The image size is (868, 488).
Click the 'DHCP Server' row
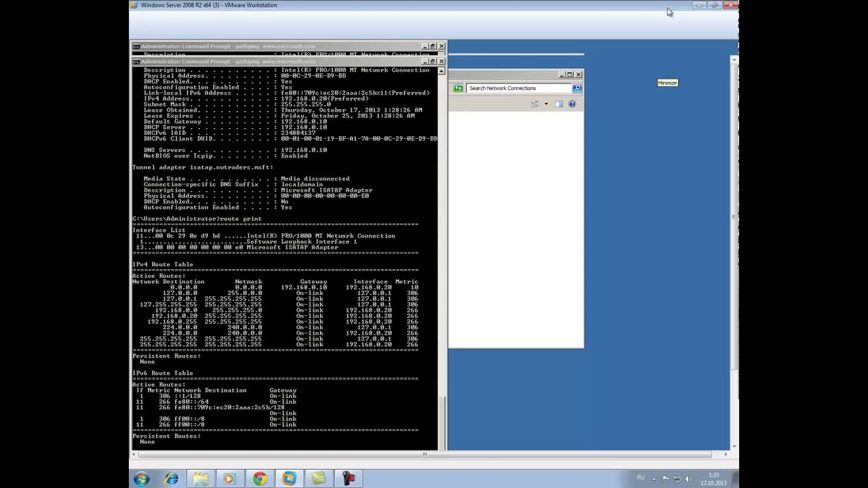235,127
